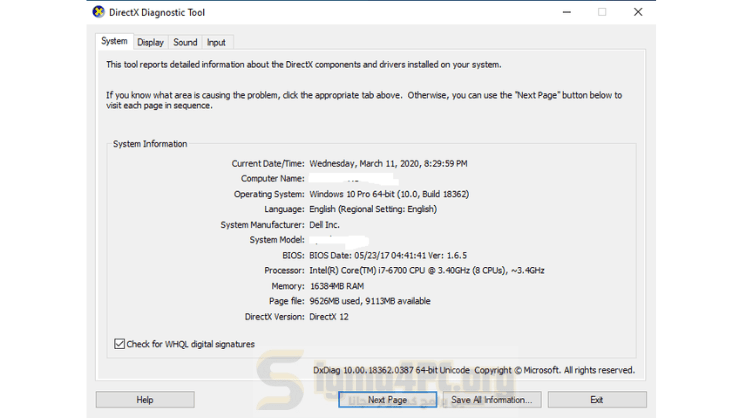Click the Operating System value Windows 10 Pro
743x418 pixels.
pyautogui.click(x=389, y=194)
